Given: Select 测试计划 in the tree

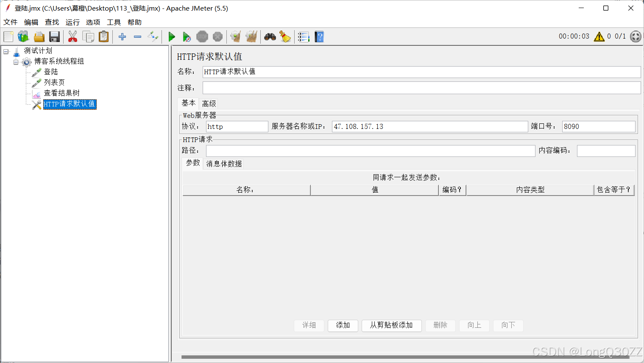Looking at the screenshot, I should 38,51.
